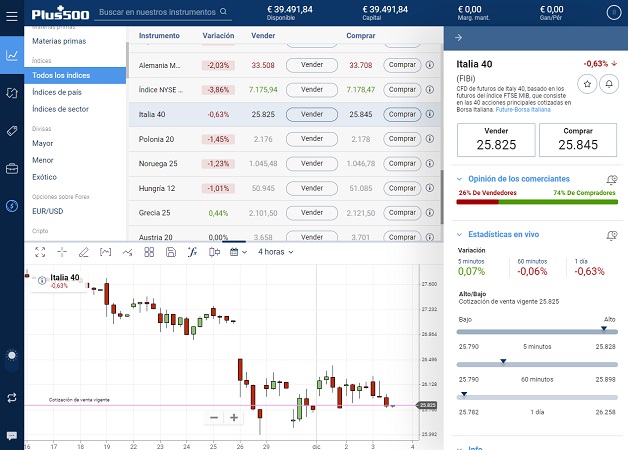Open chart legend info icon Italia 40
Image resolution: width=628 pixels, height=450 pixels.
tap(42, 281)
